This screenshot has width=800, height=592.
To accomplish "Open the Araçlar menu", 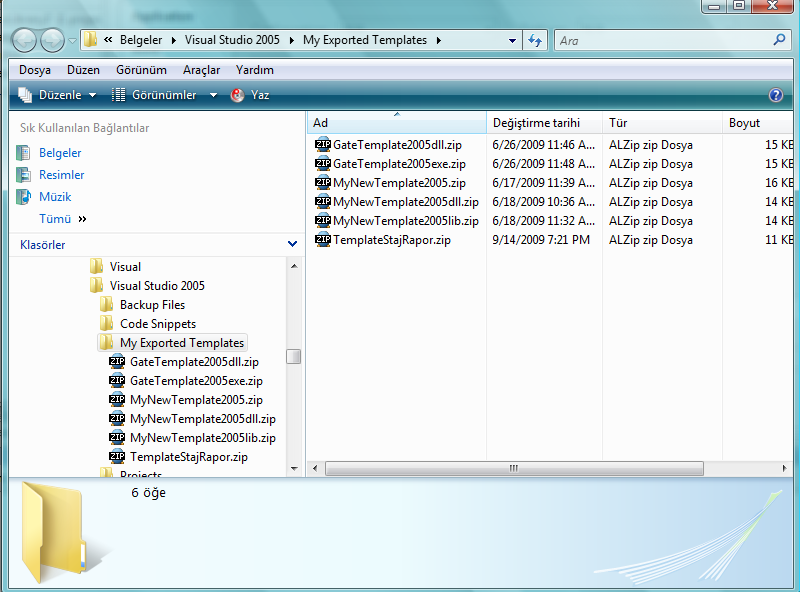I will [202, 70].
